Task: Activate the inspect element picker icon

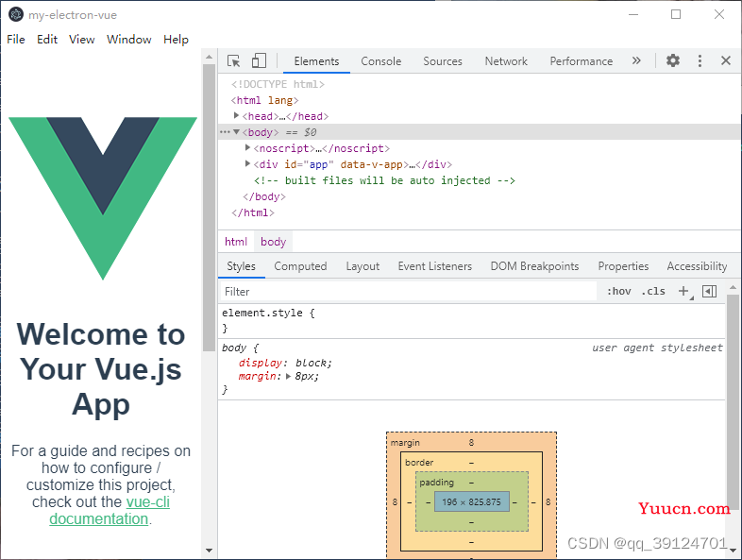Action: pyautogui.click(x=234, y=61)
